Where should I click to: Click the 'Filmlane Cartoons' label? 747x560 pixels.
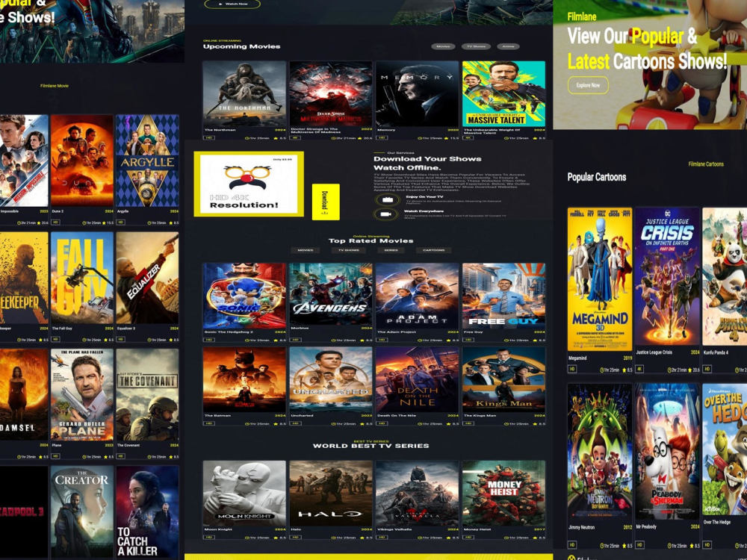(706, 164)
